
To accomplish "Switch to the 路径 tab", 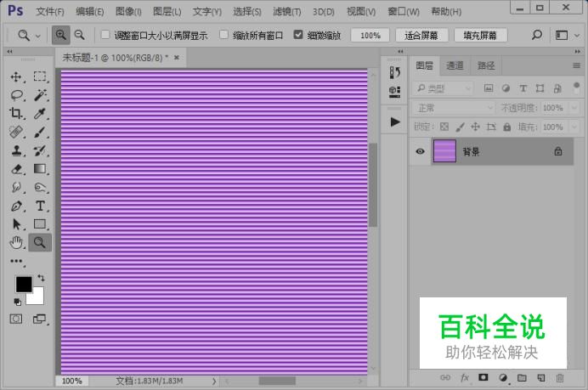I will 486,65.
